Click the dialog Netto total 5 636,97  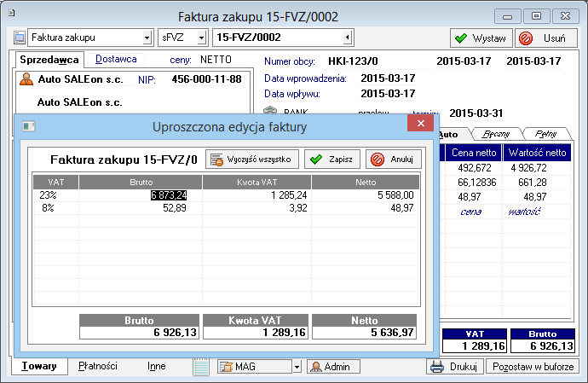[x=365, y=333]
